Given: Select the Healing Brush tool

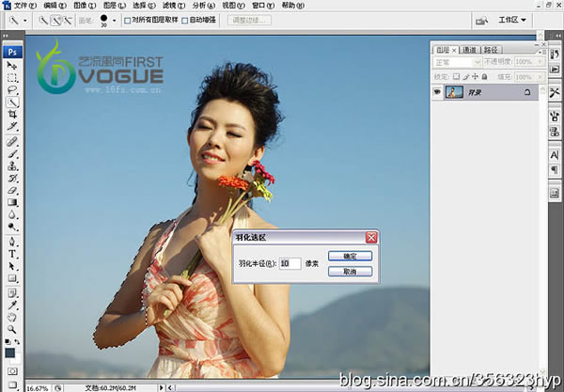Looking at the screenshot, I should click(12, 142).
